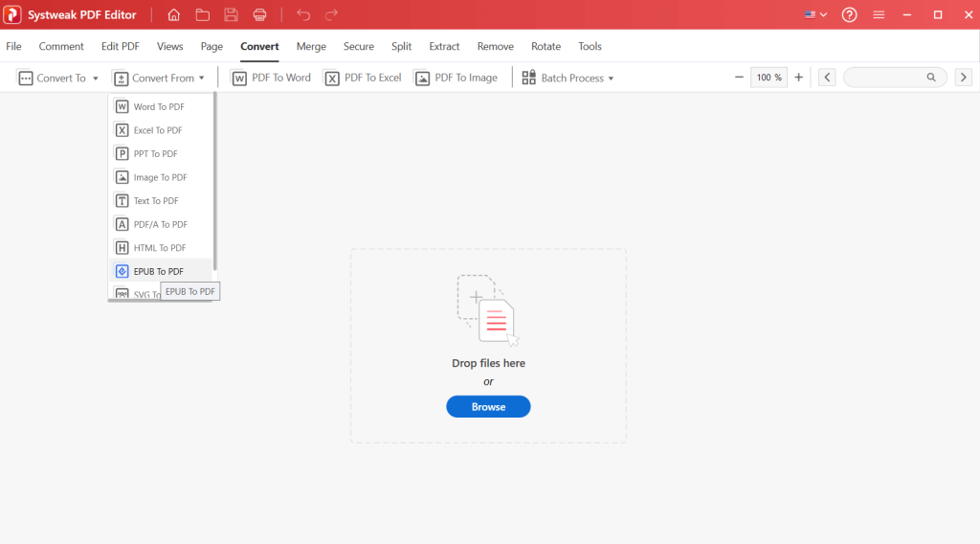The height and width of the screenshot is (544, 980).
Task: Open the Secure tab
Action: point(359,46)
